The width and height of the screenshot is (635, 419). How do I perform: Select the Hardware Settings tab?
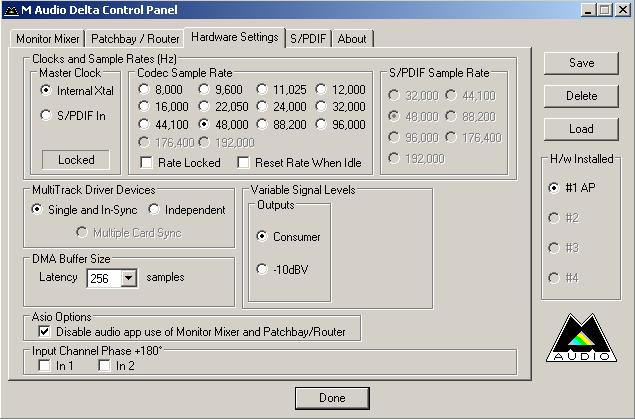coord(235,37)
